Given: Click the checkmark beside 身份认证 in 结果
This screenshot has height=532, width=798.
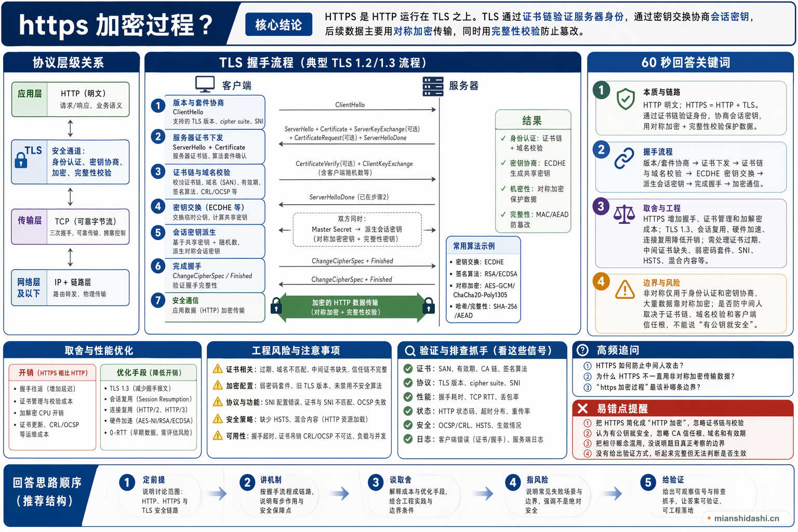Looking at the screenshot, I should (x=503, y=138).
